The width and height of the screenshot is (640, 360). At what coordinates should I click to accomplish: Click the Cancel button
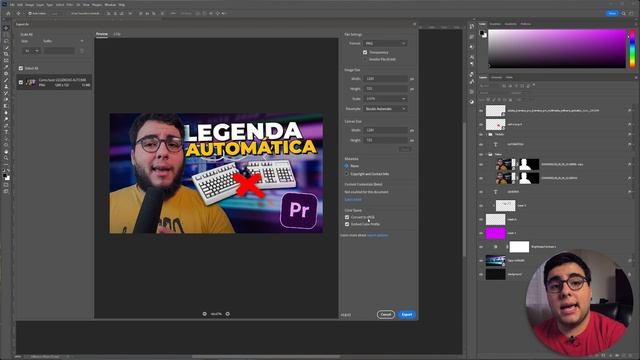(x=386, y=314)
